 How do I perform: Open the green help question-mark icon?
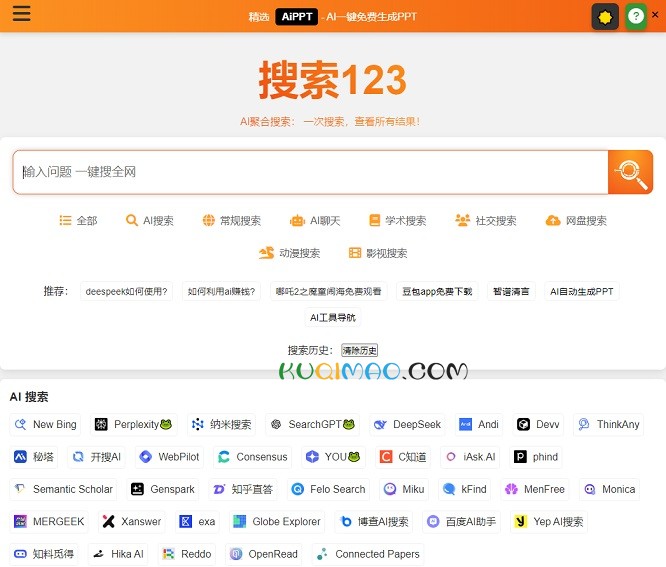(635, 17)
